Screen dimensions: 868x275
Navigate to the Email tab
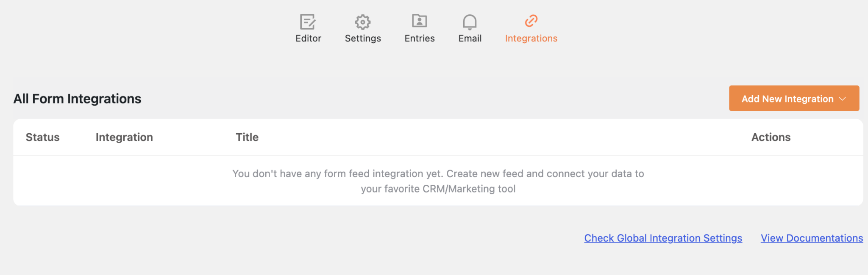[x=470, y=38]
